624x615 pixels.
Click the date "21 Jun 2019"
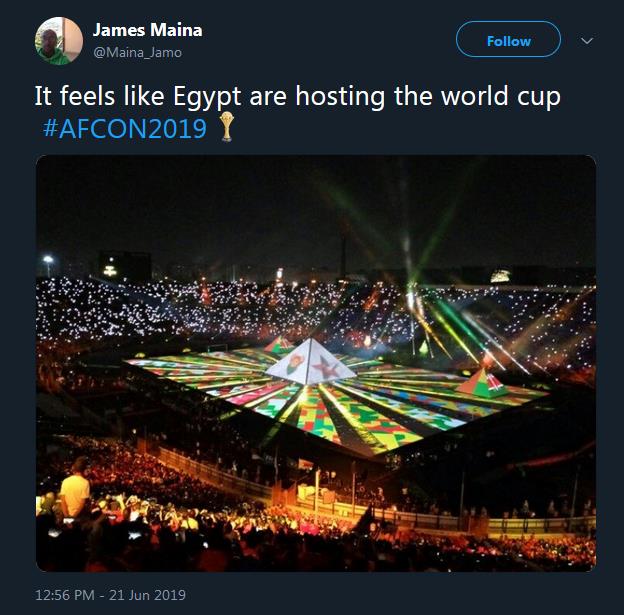pos(148,595)
